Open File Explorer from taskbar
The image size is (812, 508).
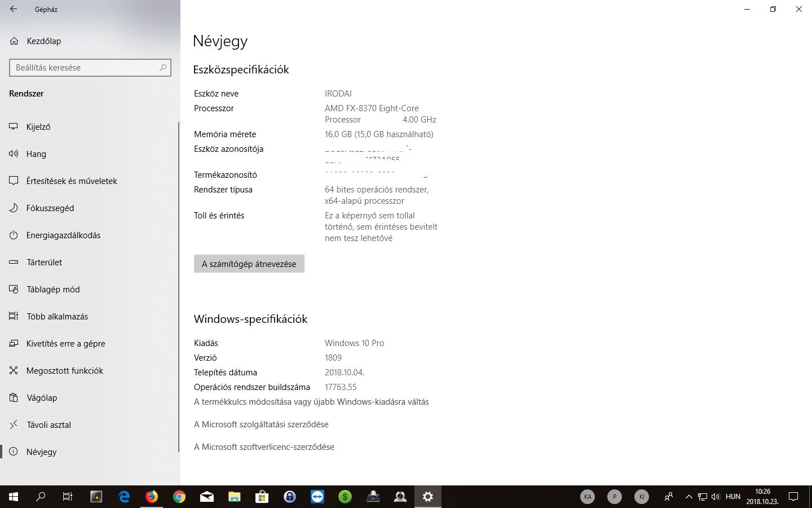click(235, 497)
